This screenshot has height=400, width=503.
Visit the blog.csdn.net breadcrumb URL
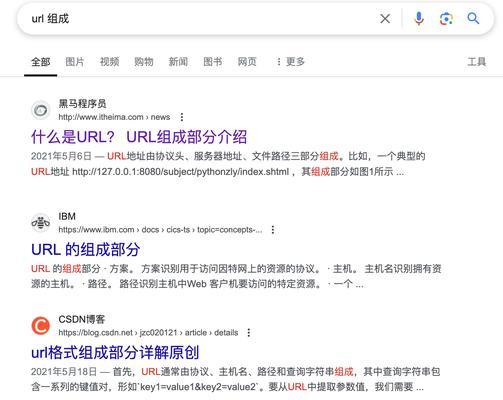[148, 333]
